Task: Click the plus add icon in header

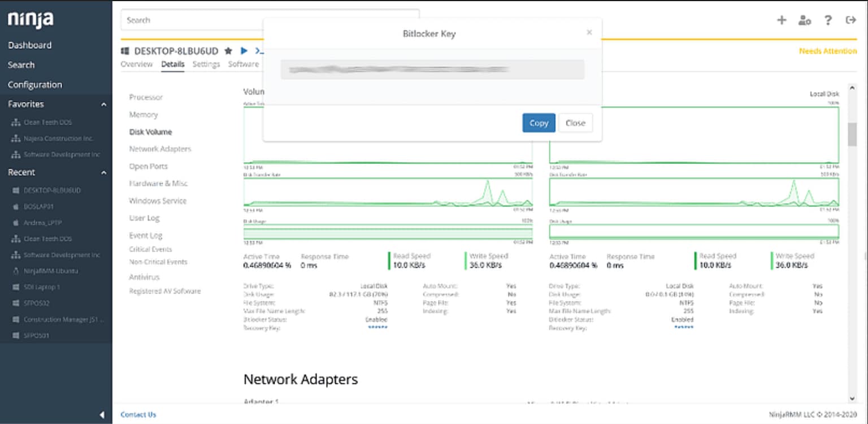Action: (782, 20)
